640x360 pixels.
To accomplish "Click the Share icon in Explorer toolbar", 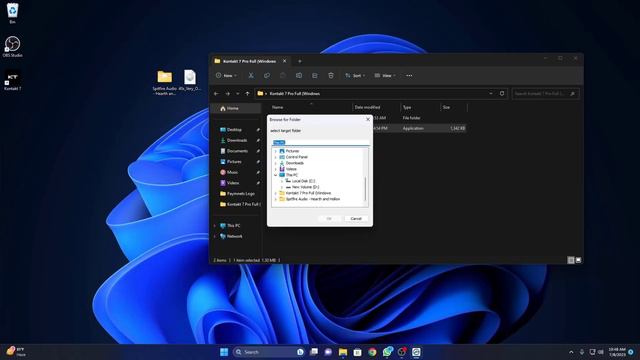I will (x=315, y=76).
